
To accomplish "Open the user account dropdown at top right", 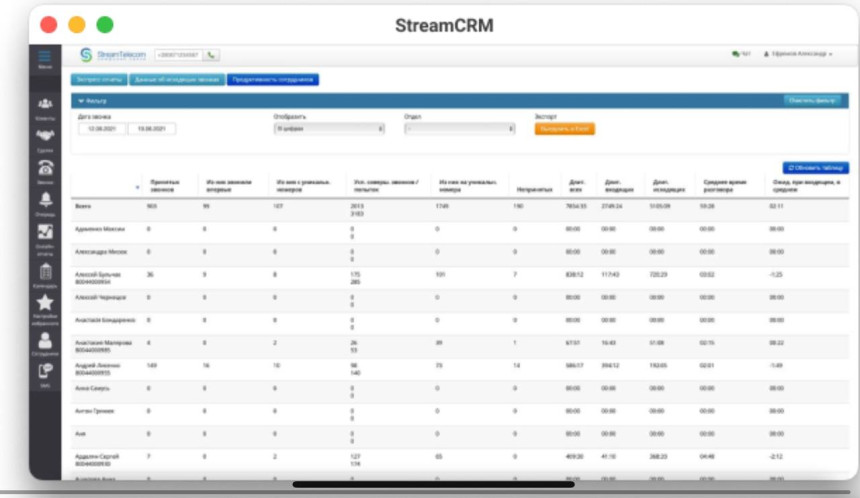I will [798, 54].
